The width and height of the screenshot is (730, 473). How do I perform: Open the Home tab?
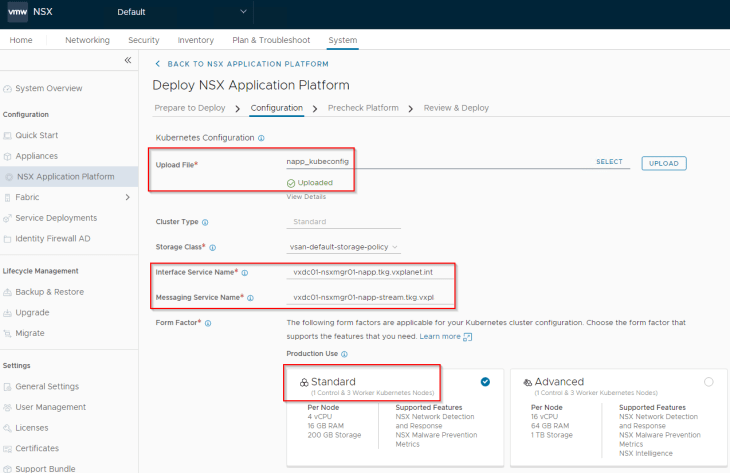pyautogui.click(x=21, y=40)
